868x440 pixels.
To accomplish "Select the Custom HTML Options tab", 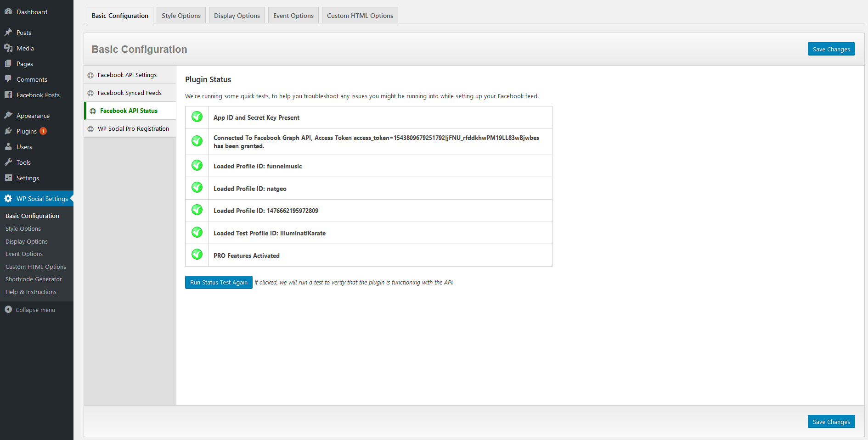I will [x=360, y=16].
